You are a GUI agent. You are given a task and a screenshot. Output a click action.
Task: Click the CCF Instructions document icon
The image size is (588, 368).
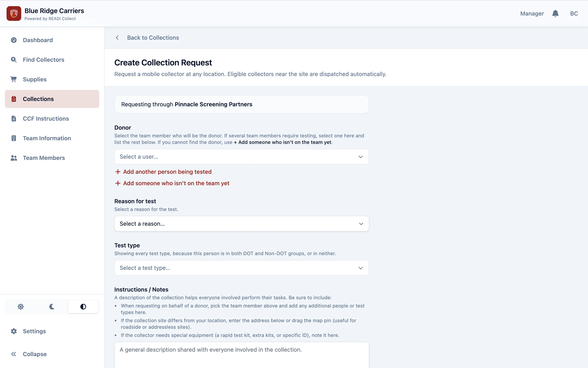14,119
